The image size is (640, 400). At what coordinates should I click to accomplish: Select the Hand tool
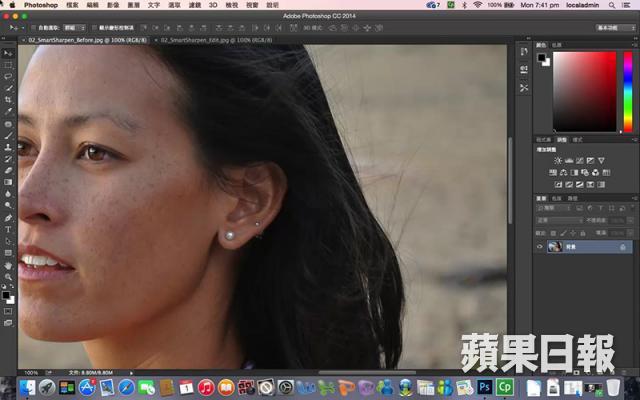(x=8, y=266)
